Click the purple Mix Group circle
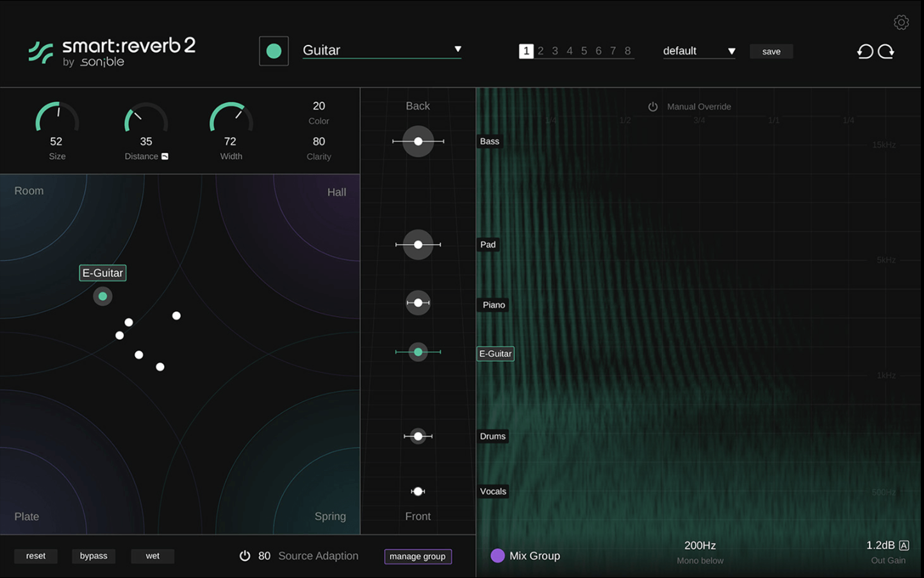 pos(498,556)
